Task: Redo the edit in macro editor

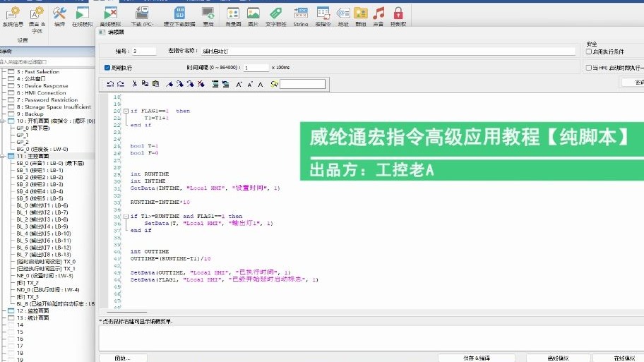Action: coord(120,84)
